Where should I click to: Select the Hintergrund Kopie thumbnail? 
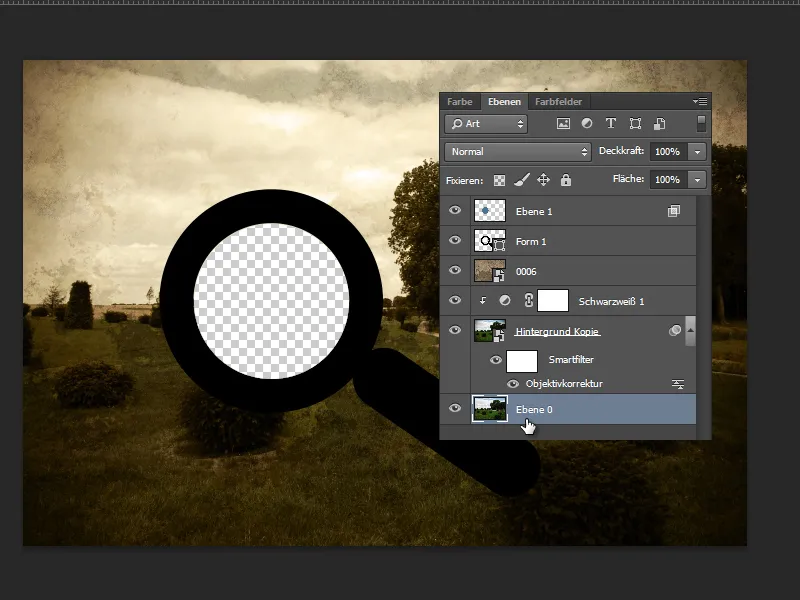pyautogui.click(x=490, y=331)
